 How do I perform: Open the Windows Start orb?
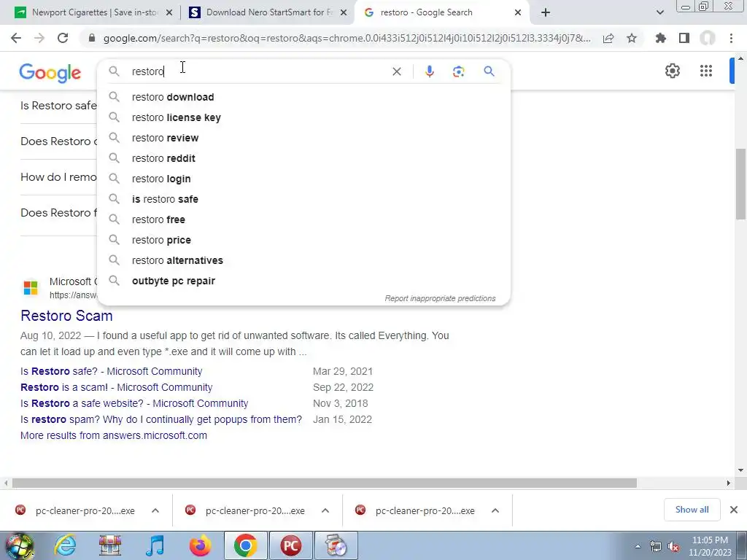(x=19, y=545)
